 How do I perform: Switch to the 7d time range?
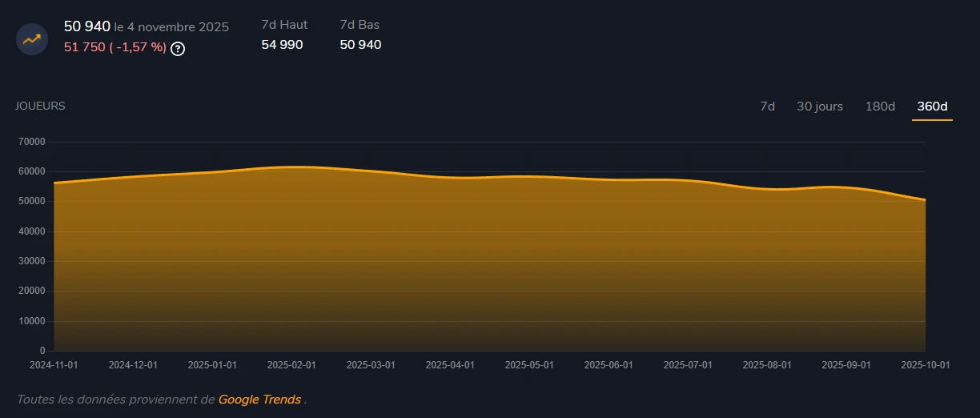[x=767, y=107]
